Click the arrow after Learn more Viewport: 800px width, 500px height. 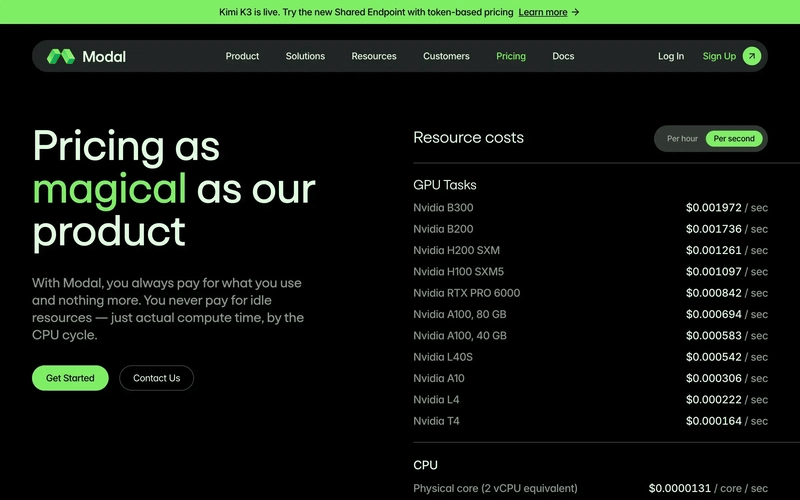pyautogui.click(x=576, y=12)
